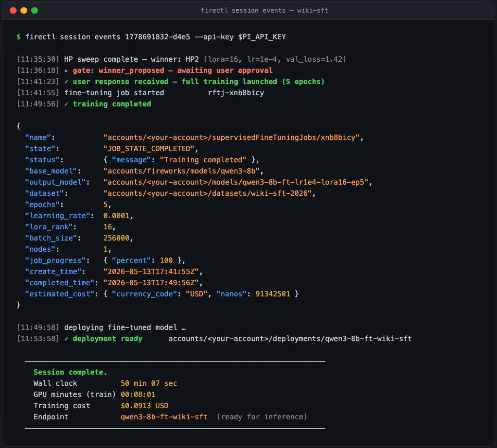Screen dimensions: 497x448
Task: Click the dataset value wiki-sft-2026
Action: click(207, 193)
